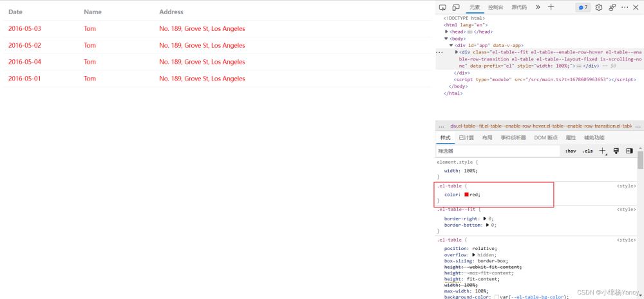Expand the border-right shorthand property
This screenshot has width=644, height=299.
[485, 218]
